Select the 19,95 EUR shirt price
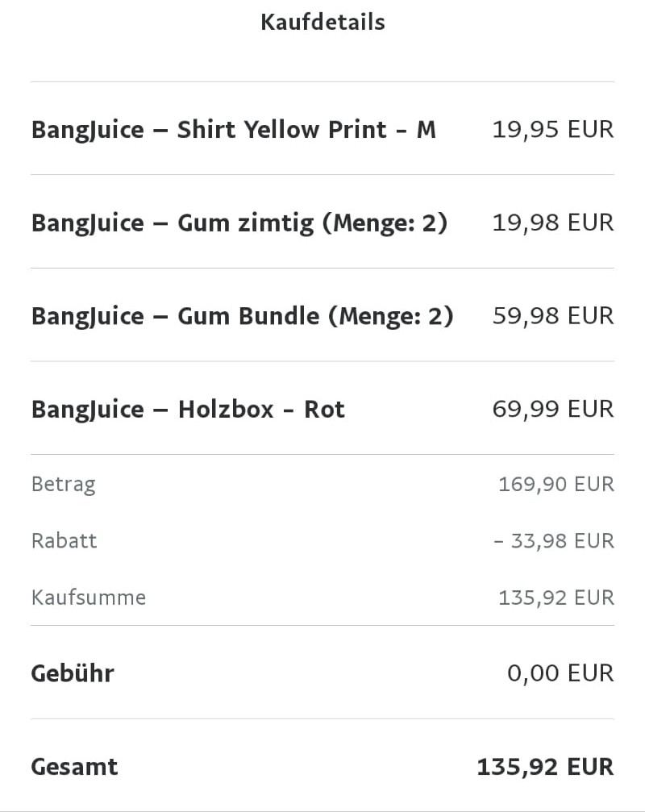The image size is (645, 812). [x=552, y=129]
